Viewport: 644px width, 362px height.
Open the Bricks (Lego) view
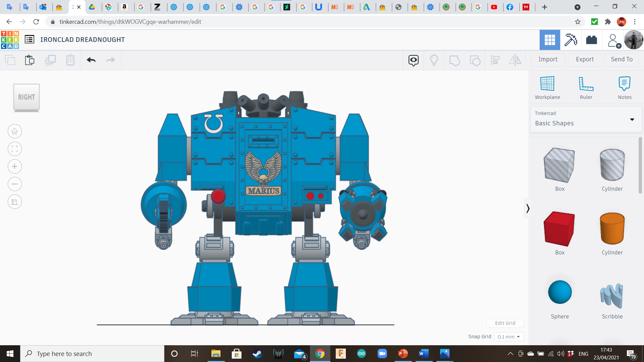click(x=591, y=40)
